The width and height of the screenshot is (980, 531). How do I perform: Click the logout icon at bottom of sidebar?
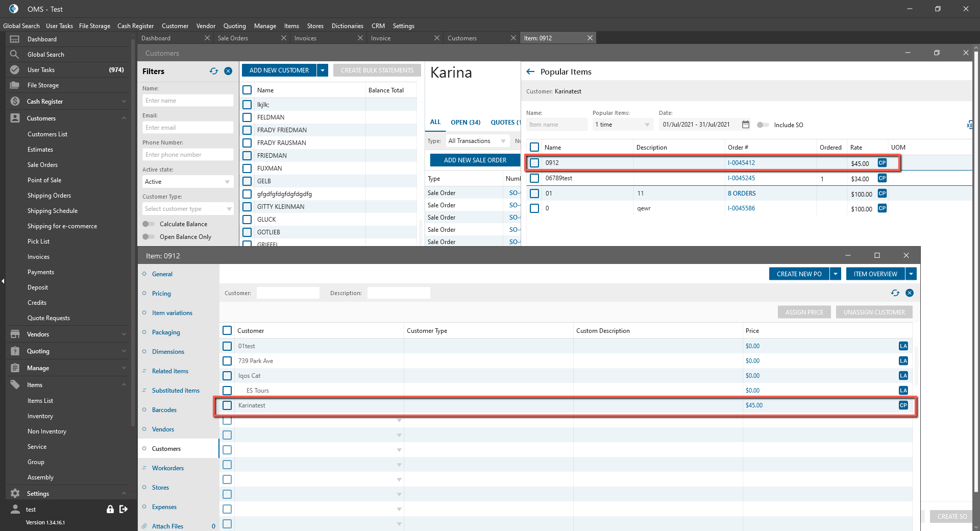click(x=124, y=509)
